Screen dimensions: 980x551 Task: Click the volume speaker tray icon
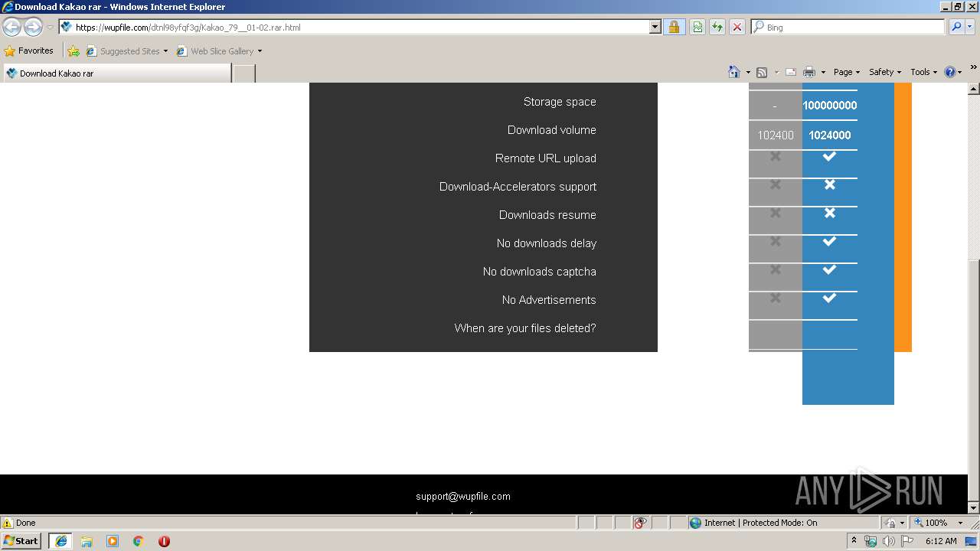point(889,541)
